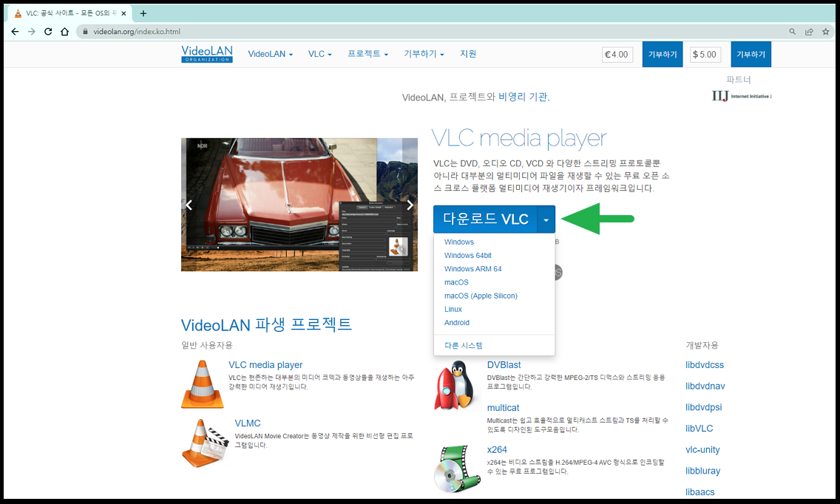This screenshot has height=504, width=840.
Task: Open the zoom magnifier icon in address bar
Action: click(793, 32)
